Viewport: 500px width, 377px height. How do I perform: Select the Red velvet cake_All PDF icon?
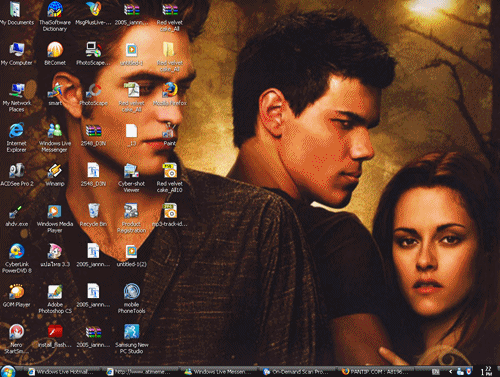(132, 97)
